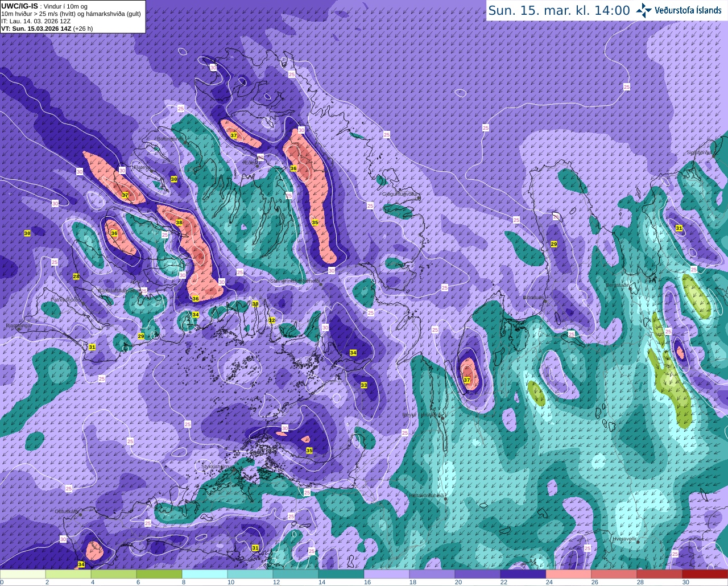Click the legend scale tick label '20'

point(458,582)
